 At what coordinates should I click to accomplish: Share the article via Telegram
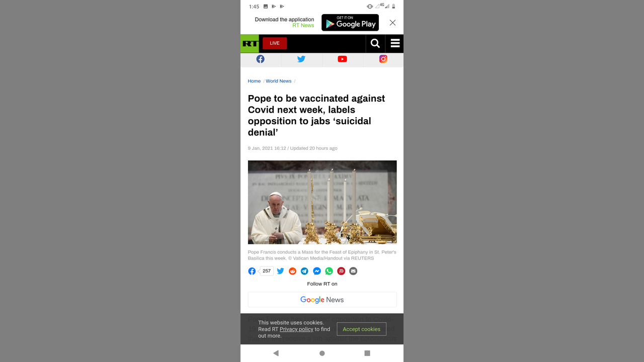point(304,271)
